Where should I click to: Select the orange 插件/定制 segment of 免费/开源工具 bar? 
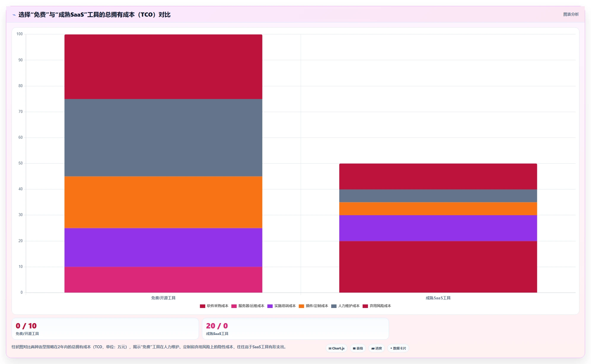163,202
